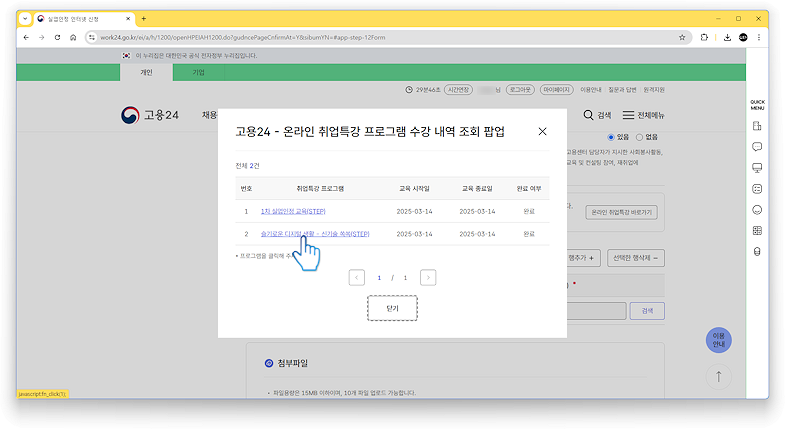Open site information icon in address bar

point(91,37)
